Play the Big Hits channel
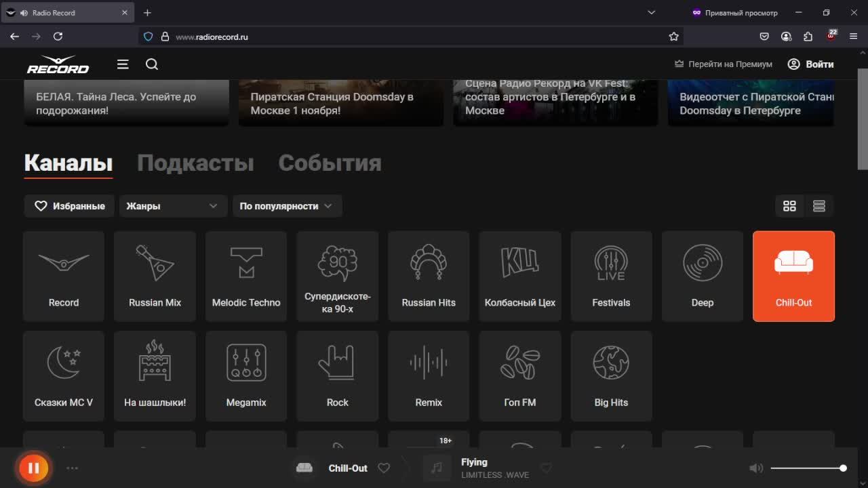This screenshot has width=868, height=488. point(611,376)
